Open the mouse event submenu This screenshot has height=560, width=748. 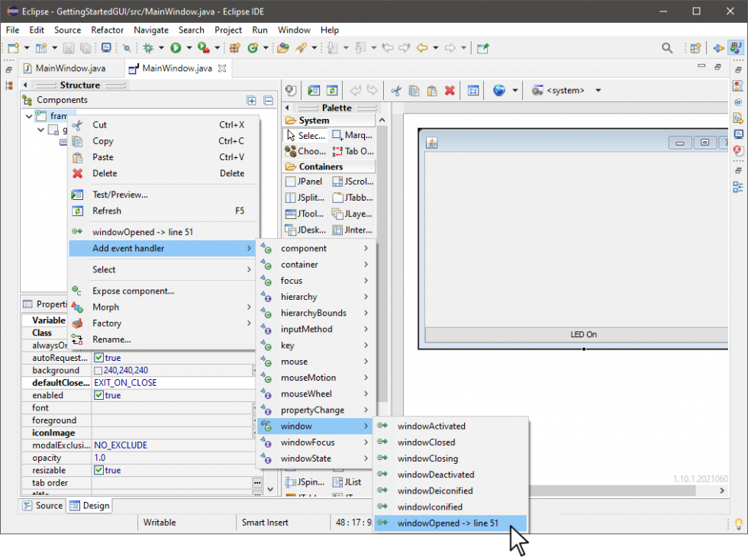click(x=315, y=362)
